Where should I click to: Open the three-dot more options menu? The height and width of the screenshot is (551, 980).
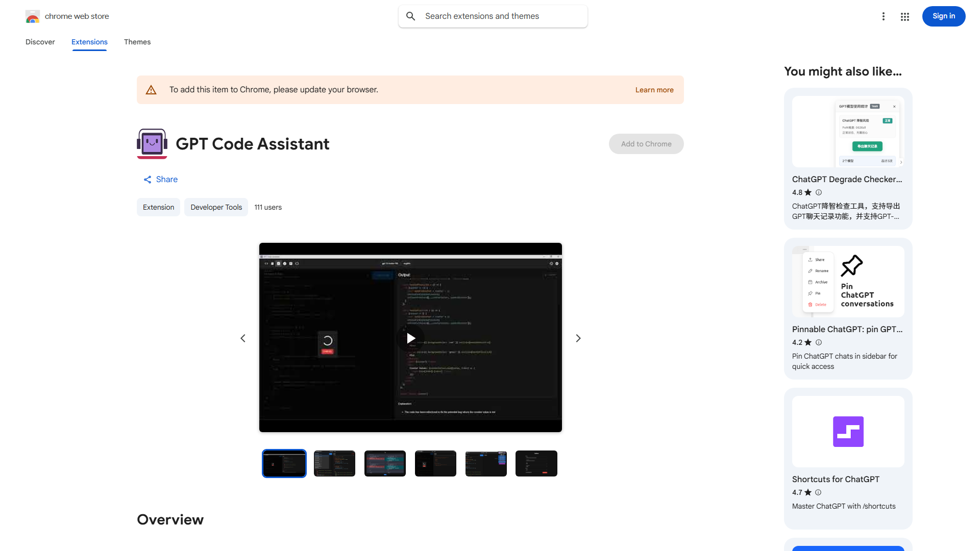(884, 16)
